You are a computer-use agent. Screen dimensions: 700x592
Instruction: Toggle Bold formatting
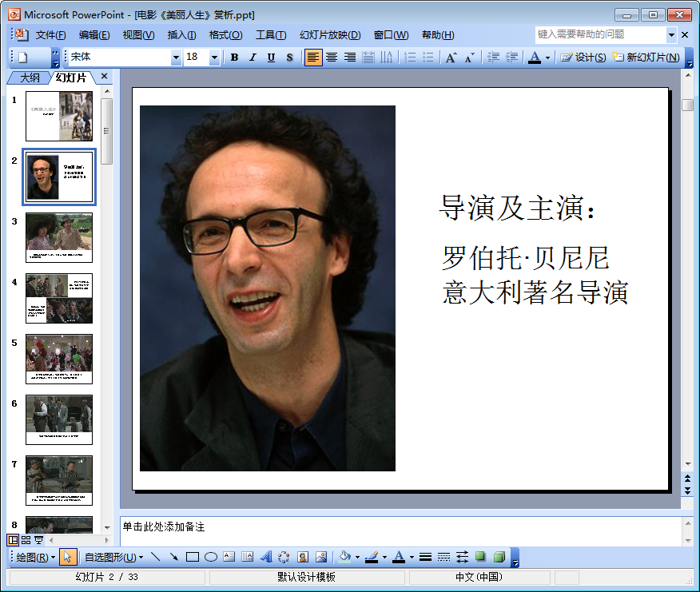(234, 58)
